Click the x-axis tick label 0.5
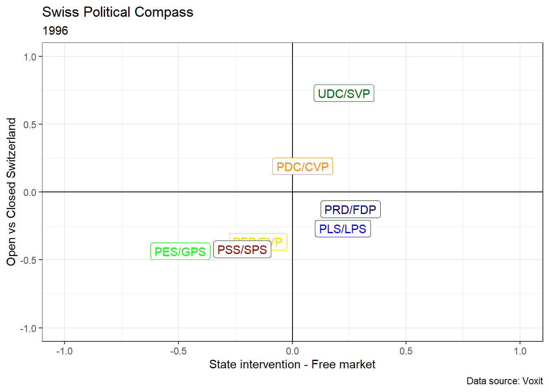 (406, 351)
